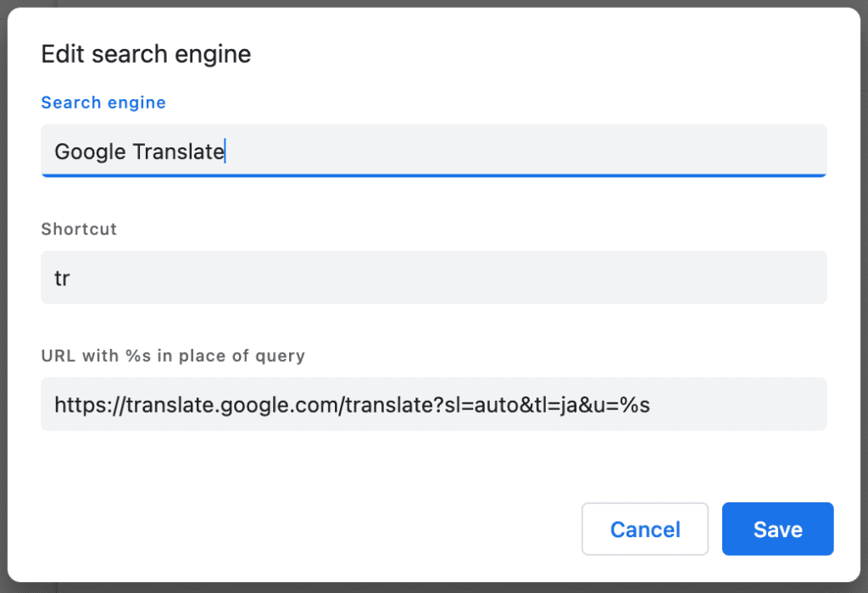This screenshot has width=868, height=593.
Task: Place cursor on "tr" shortcut text
Action: 62,278
